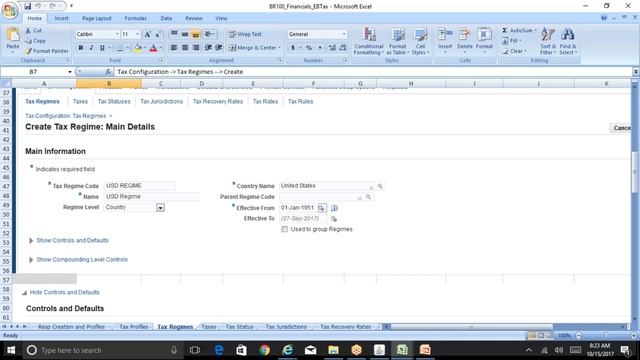The image size is (640, 360).
Task: Toggle Wrap Text
Action: (x=245, y=34)
